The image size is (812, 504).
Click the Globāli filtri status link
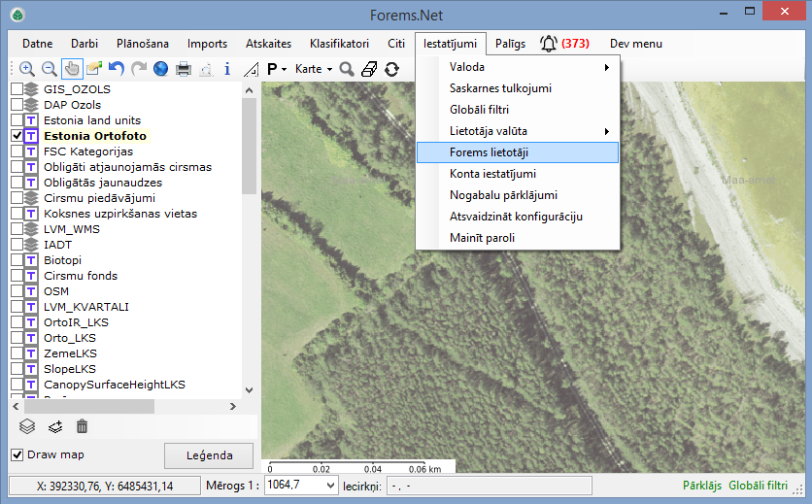(x=758, y=485)
